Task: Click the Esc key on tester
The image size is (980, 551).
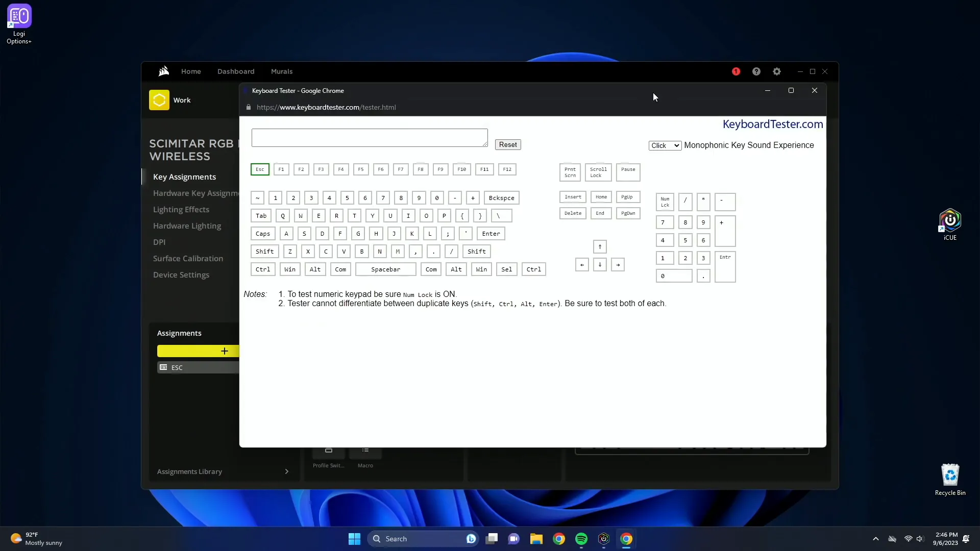Action: click(x=260, y=169)
